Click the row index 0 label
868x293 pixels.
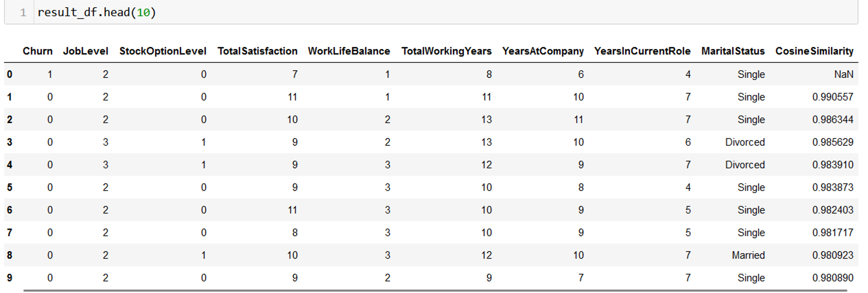(10, 74)
